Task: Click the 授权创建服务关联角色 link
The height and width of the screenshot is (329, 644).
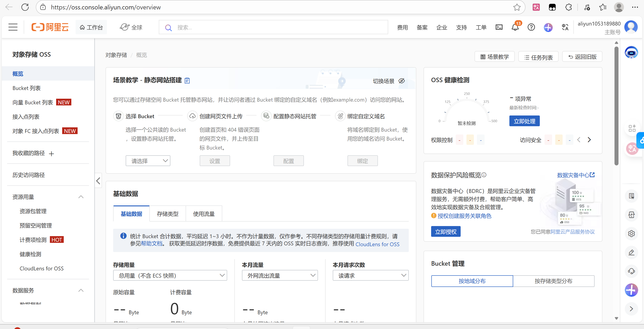Action: pyautogui.click(x=464, y=216)
